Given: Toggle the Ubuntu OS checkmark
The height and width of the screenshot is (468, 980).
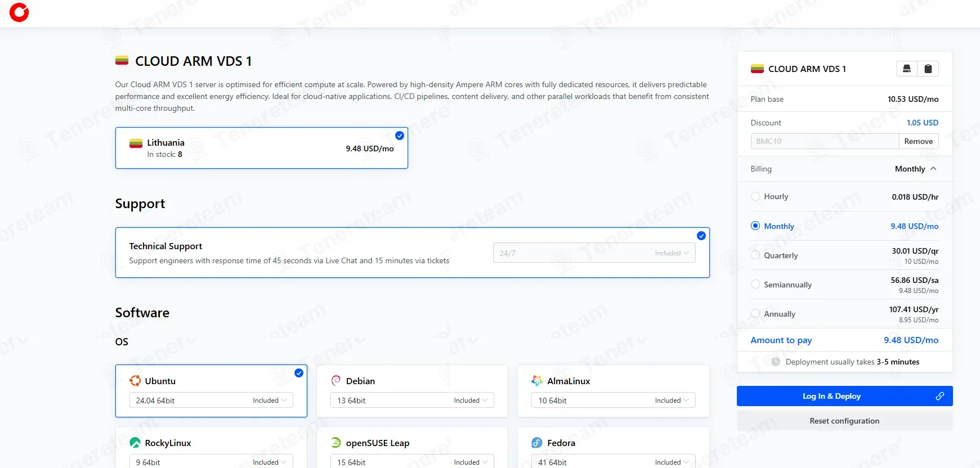Looking at the screenshot, I should coord(299,373).
